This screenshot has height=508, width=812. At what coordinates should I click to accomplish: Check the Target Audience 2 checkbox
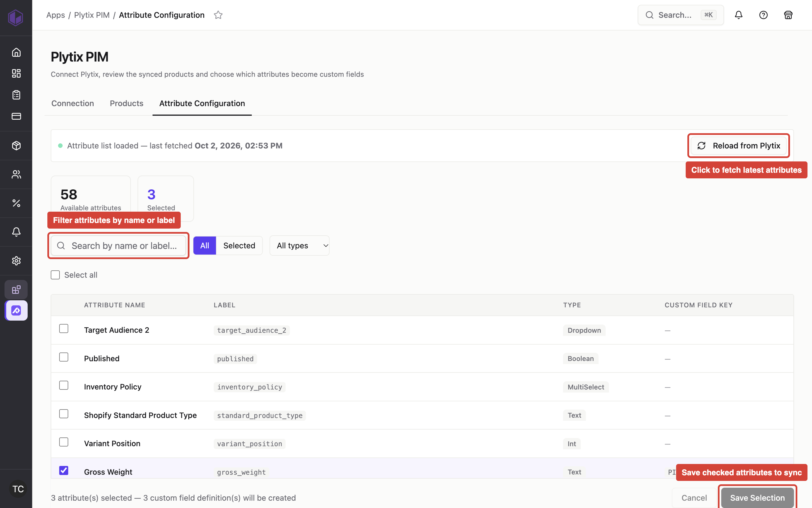(x=64, y=329)
